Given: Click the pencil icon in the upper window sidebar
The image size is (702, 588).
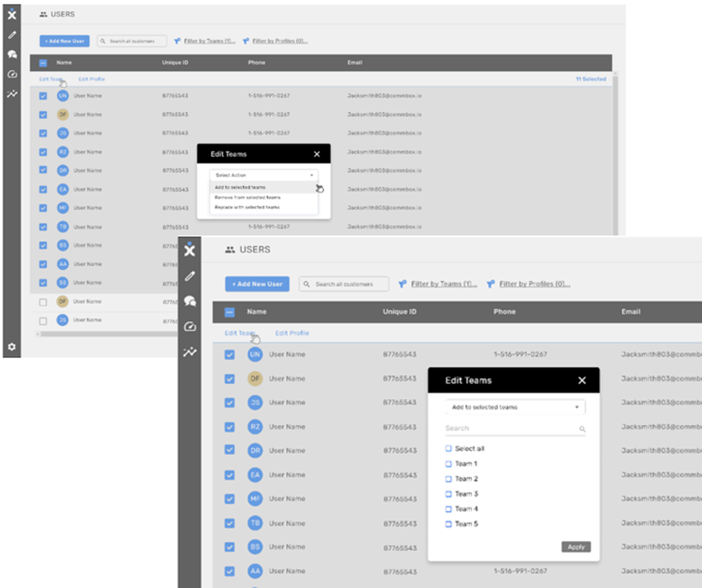Looking at the screenshot, I should pos(12,35).
